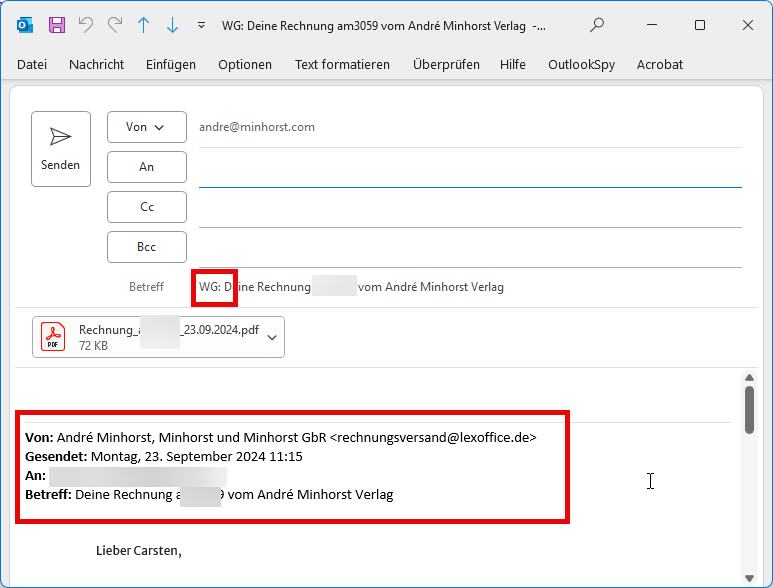Open the Überprüfen ribbon tab

coord(446,65)
